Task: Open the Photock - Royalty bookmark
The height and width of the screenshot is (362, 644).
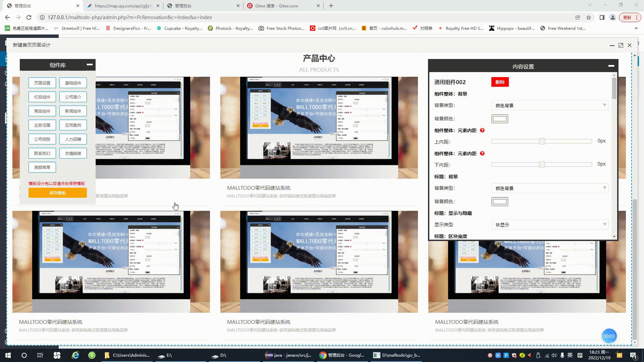Action: 230,28
